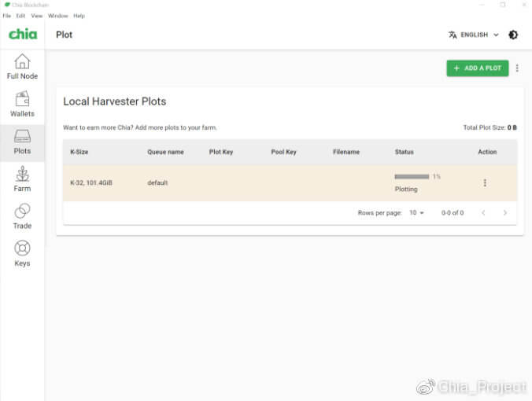The height and width of the screenshot is (401, 532).
Task: Click the Filename column header
Action: (x=346, y=152)
